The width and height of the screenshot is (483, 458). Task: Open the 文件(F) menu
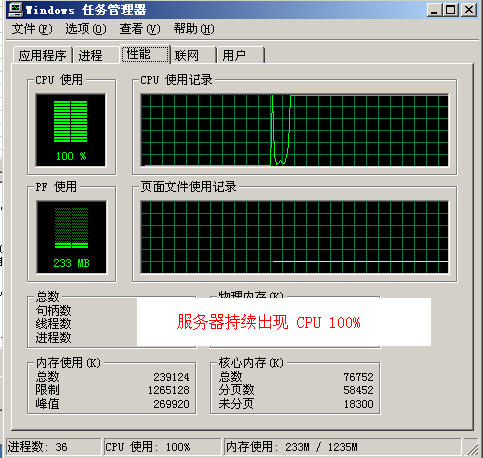point(32,29)
